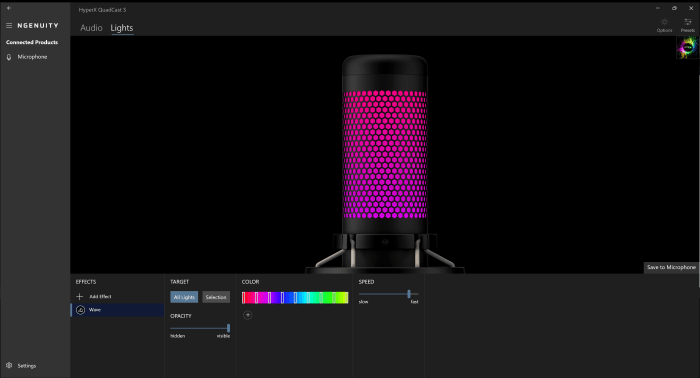
Task: Set target to Selection
Action: pos(216,297)
